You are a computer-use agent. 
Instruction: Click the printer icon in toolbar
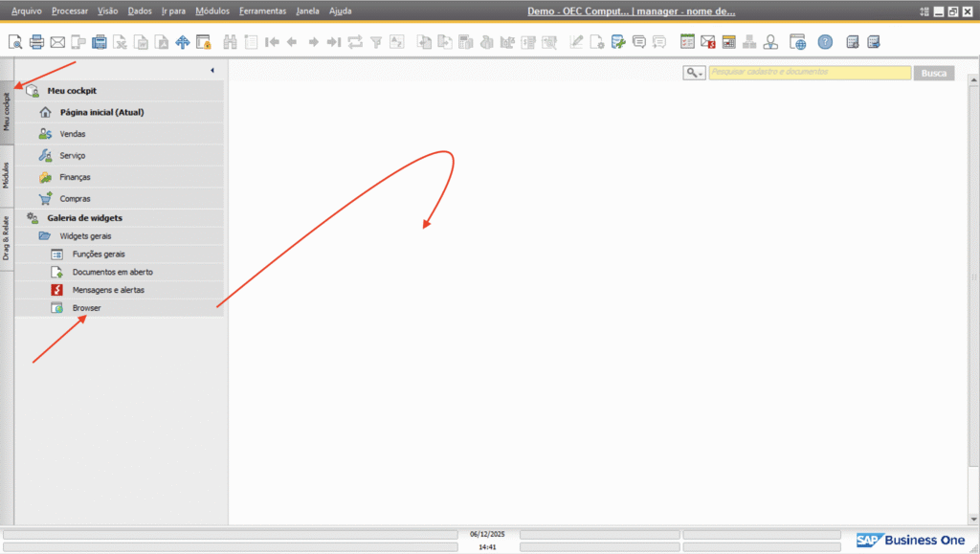pos(36,42)
